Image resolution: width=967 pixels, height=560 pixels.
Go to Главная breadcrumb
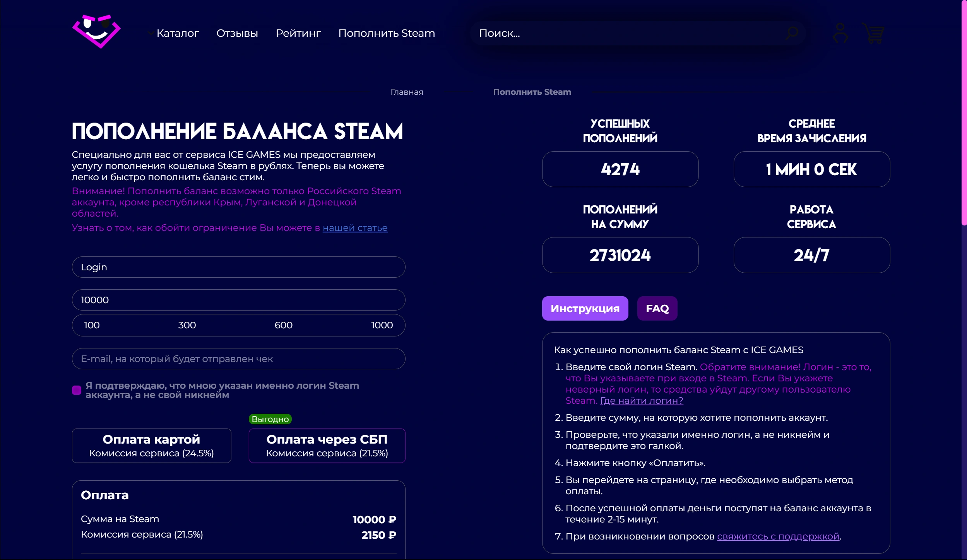pyautogui.click(x=407, y=92)
